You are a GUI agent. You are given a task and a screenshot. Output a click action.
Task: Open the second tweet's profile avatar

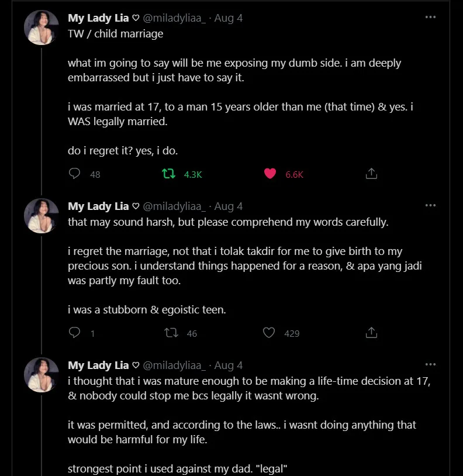42,216
